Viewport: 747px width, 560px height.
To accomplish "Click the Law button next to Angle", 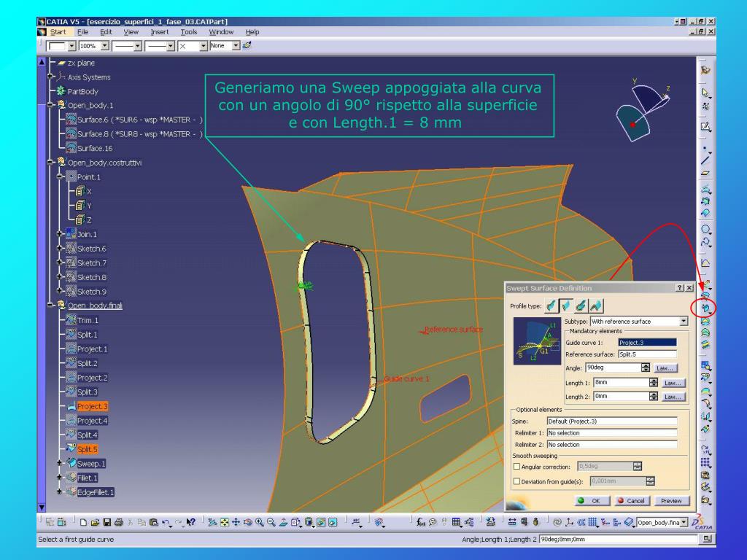I will tap(665, 368).
